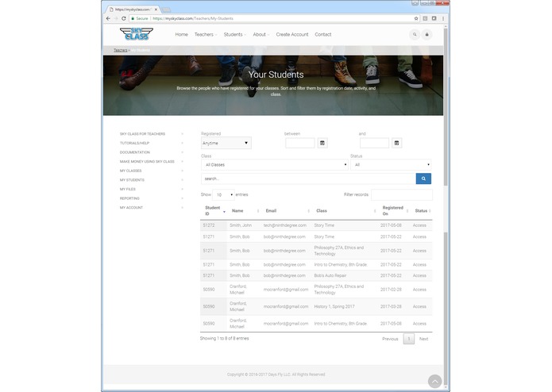This screenshot has height=392, width=552.
Task: Click email tech@ninthdegree.com
Action: (285, 225)
